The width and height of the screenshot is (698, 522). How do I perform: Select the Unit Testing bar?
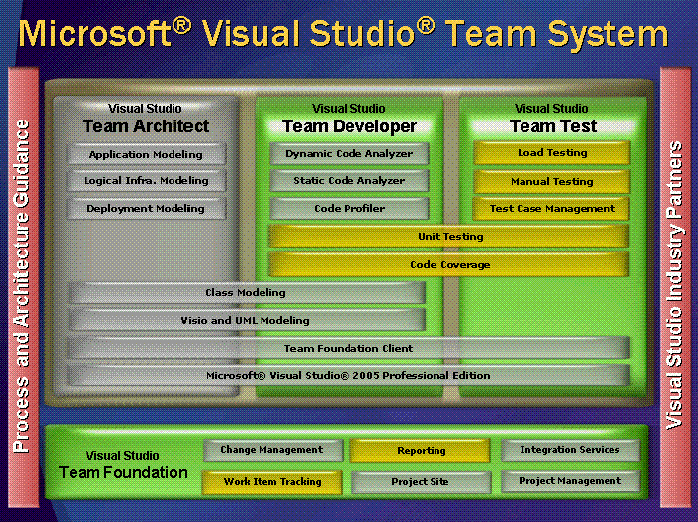pyautogui.click(x=449, y=236)
